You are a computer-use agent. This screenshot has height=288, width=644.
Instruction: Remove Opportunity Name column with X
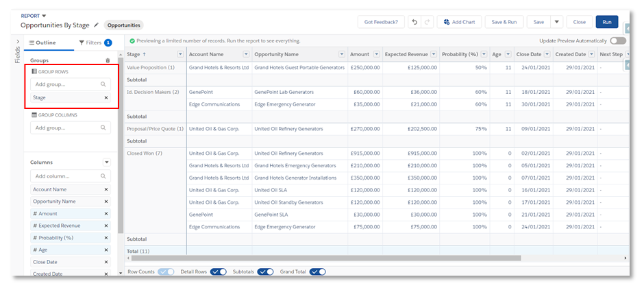click(x=106, y=202)
